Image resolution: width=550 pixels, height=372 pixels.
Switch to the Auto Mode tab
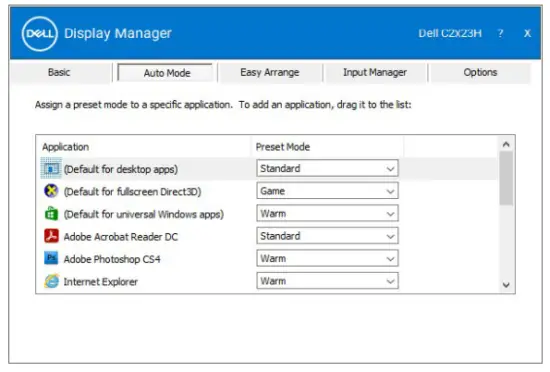click(x=165, y=73)
